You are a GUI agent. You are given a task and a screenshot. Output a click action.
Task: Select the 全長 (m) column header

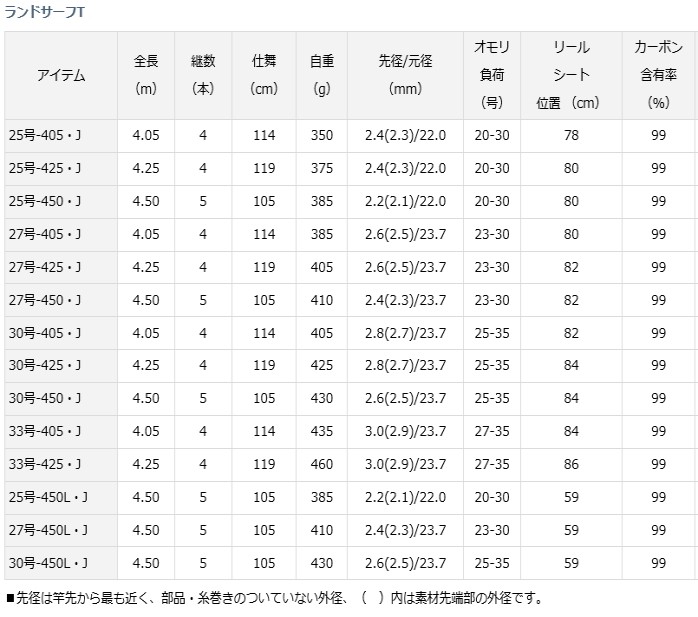(x=146, y=75)
